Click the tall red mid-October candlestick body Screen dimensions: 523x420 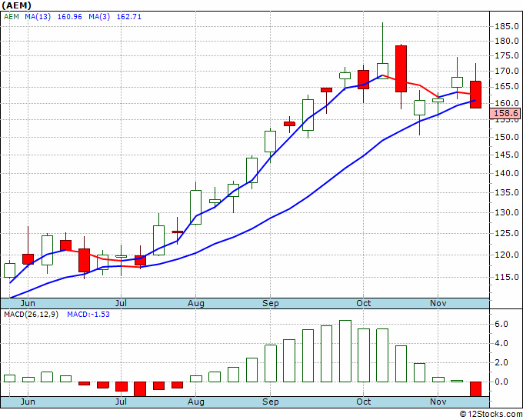click(401, 68)
